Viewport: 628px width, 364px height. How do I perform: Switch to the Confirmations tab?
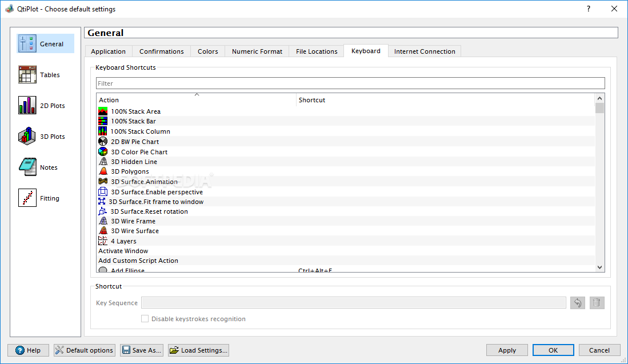(x=161, y=51)
